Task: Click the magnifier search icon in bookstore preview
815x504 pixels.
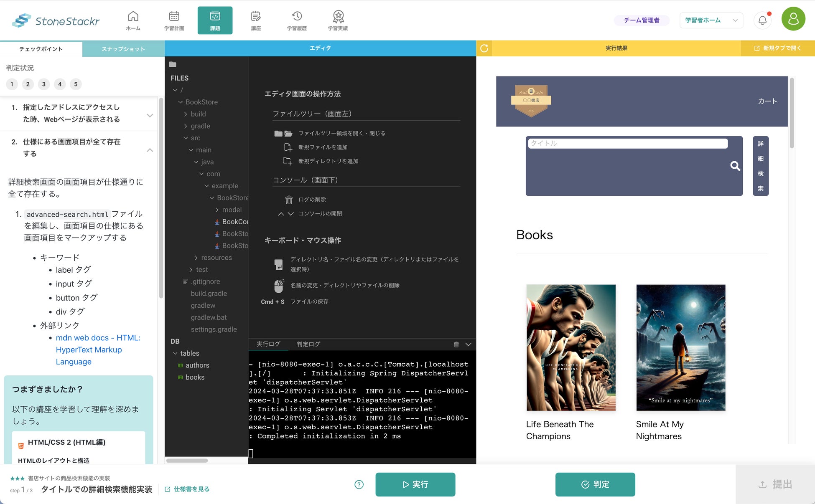Action: pos(735,166)
